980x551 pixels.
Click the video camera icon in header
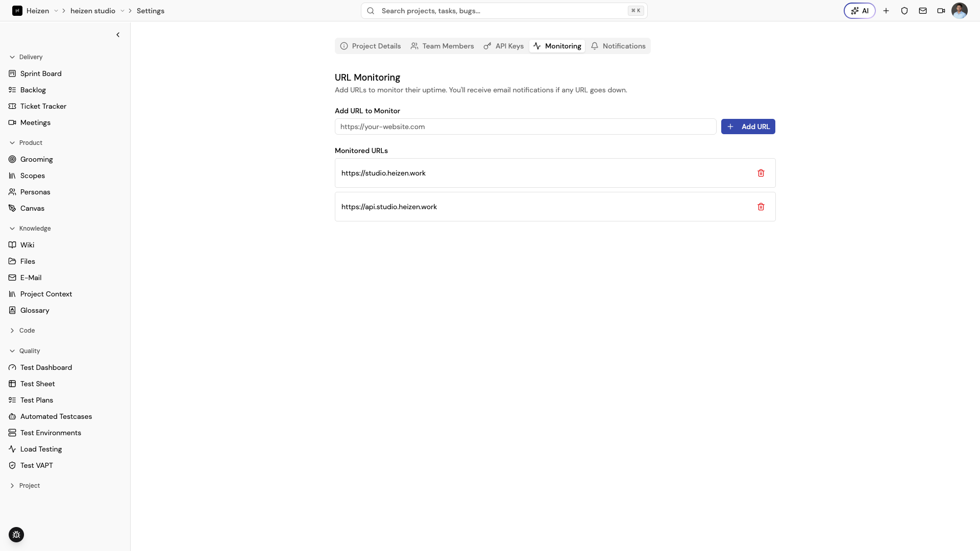[941, 11]
